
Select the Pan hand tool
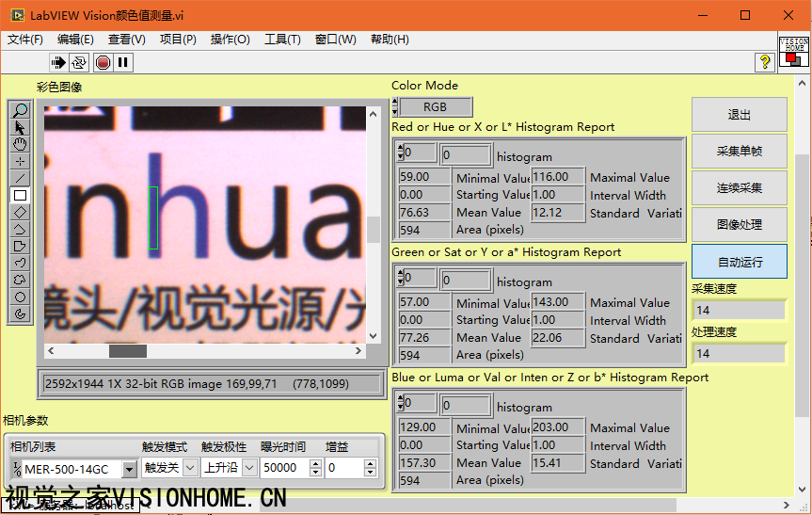click(x=21, y=144)
